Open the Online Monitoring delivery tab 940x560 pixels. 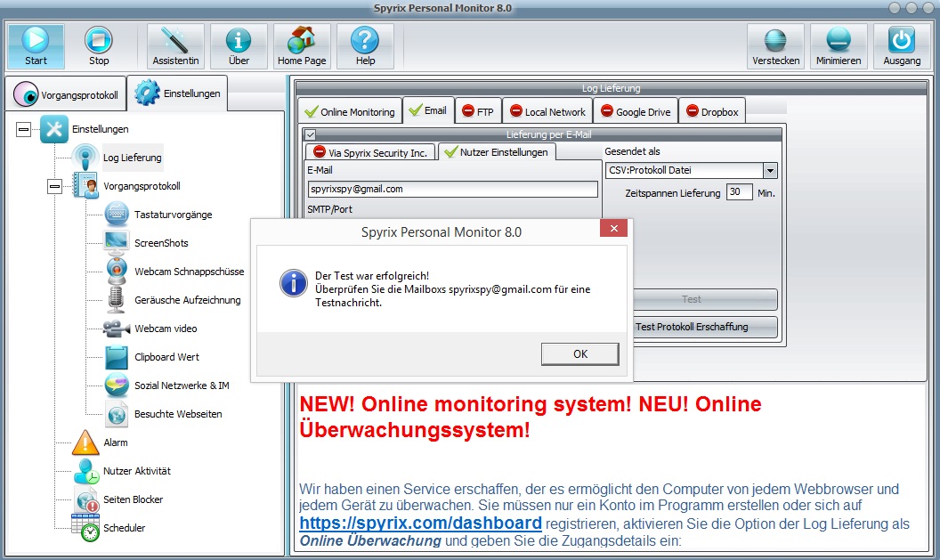350,111
